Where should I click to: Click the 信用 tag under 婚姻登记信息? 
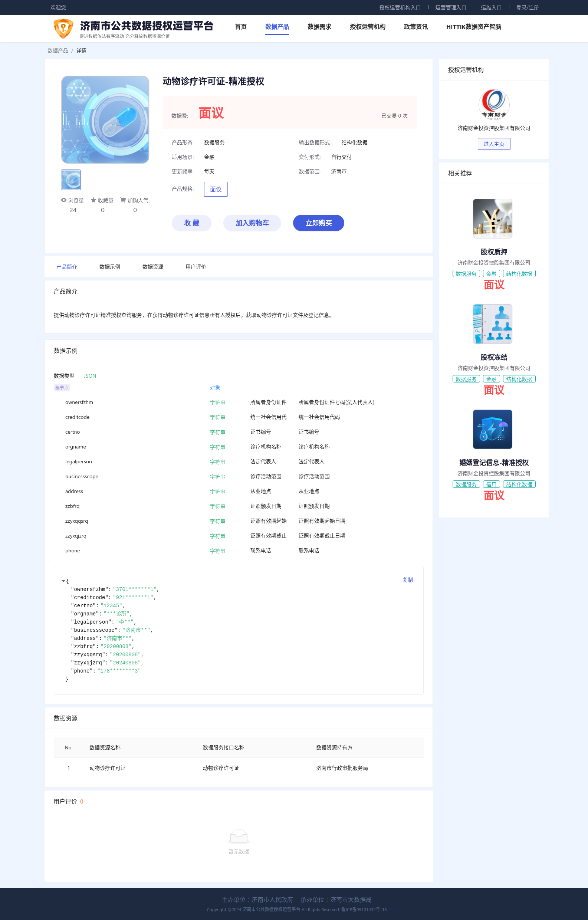pyautogui.click(x=491, y=484)
